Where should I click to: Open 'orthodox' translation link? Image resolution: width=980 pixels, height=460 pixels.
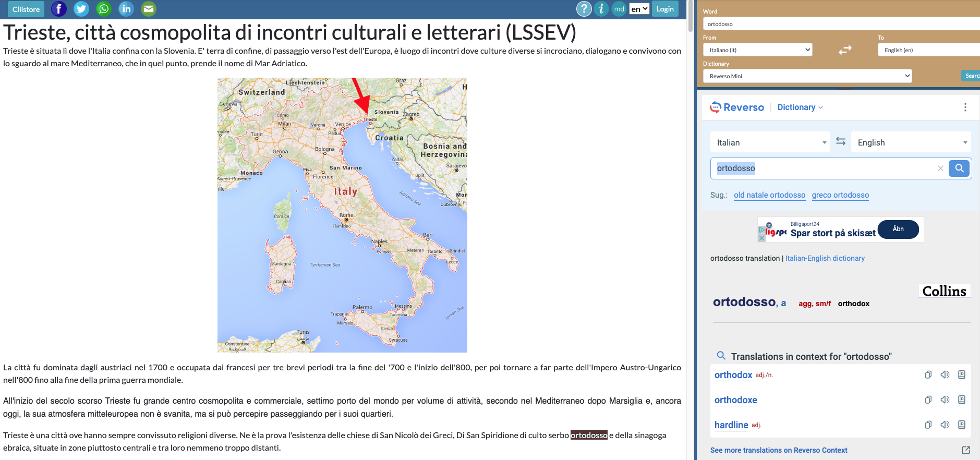click(x=733, y=375)
